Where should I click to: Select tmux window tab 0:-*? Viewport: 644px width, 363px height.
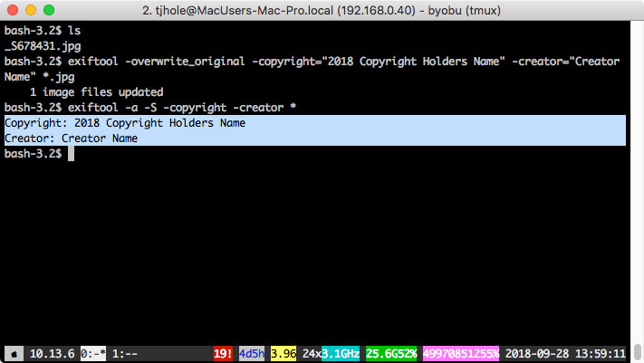92,354
